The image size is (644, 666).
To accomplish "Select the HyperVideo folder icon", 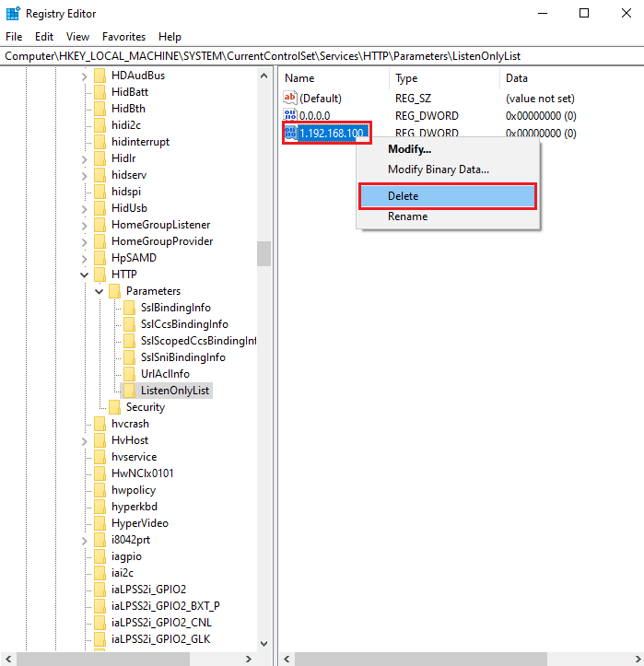I will pos(100,523).
